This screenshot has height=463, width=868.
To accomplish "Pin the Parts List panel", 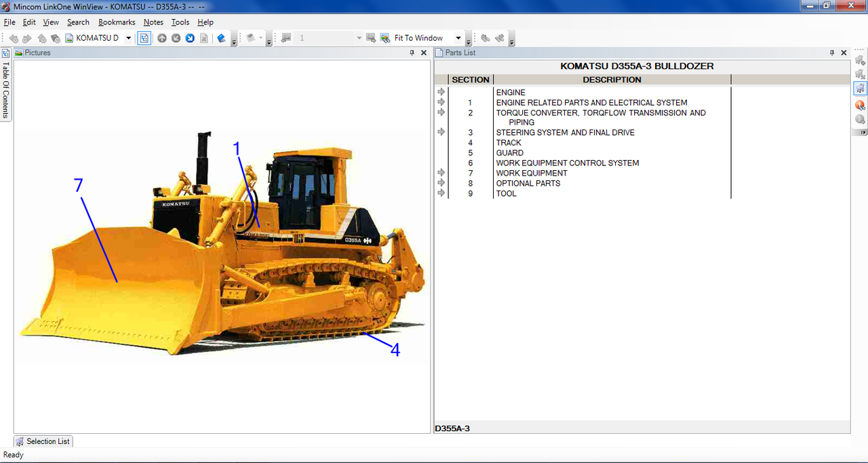I will [x=832, y=53].
